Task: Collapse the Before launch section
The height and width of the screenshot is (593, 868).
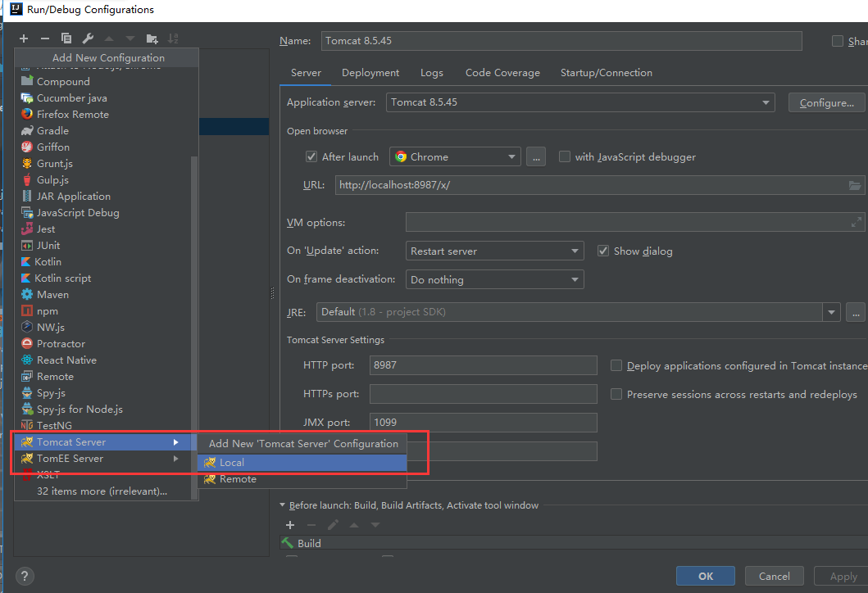Action: pos(282,505)
